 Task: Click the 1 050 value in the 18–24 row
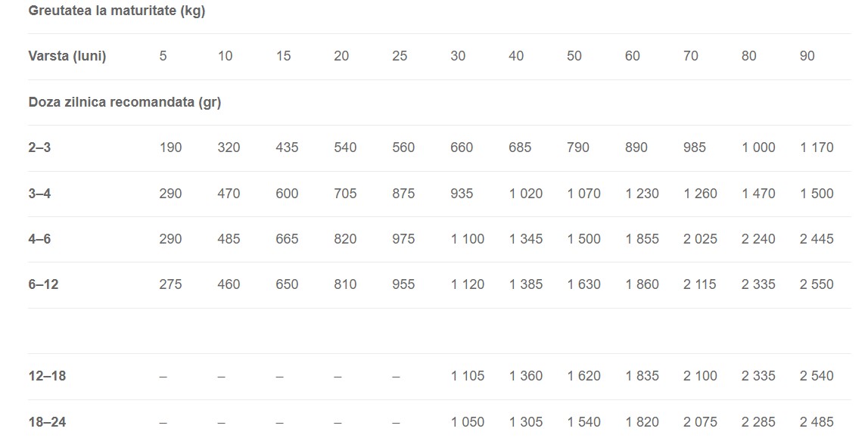coord(468,422)
